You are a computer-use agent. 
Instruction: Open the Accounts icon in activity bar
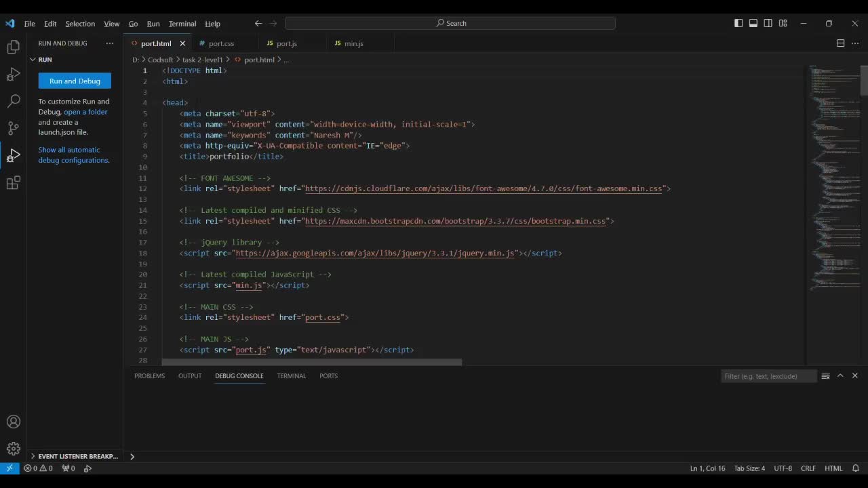click(13, 422)
